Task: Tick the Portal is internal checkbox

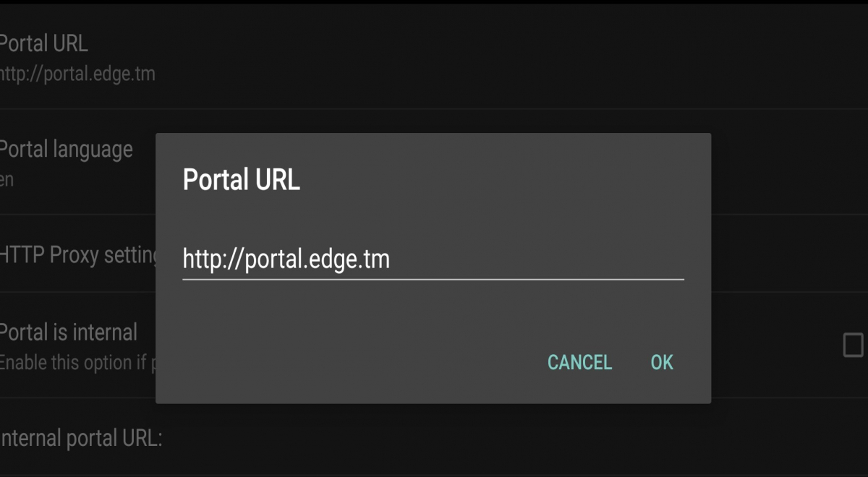Action: pos(854,345)
